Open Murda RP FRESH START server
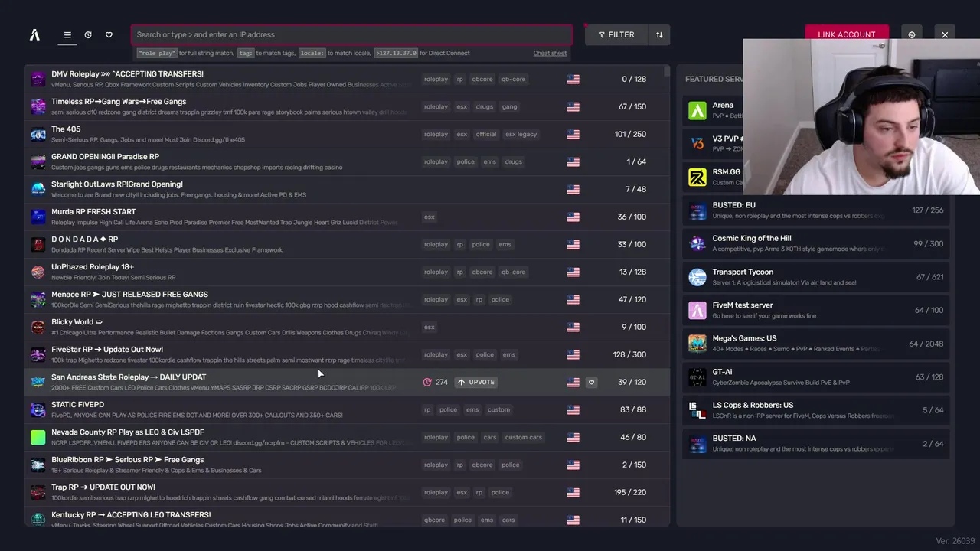 (347, 217)
